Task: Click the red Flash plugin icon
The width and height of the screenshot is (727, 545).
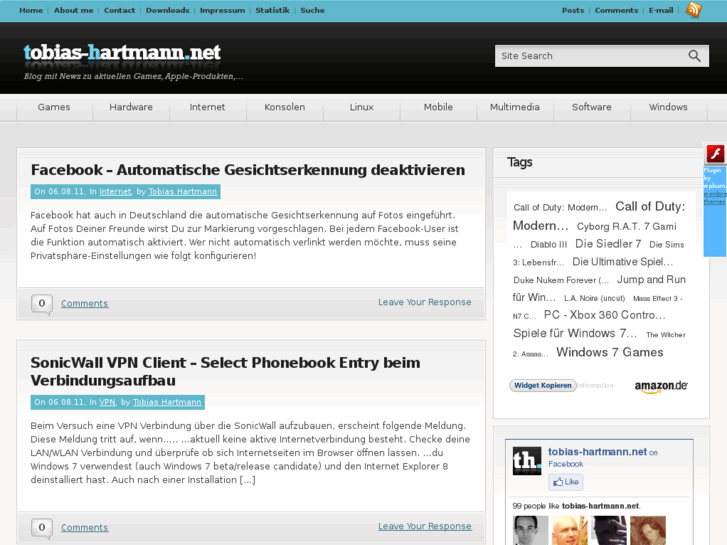Action: tap(715, 154)
